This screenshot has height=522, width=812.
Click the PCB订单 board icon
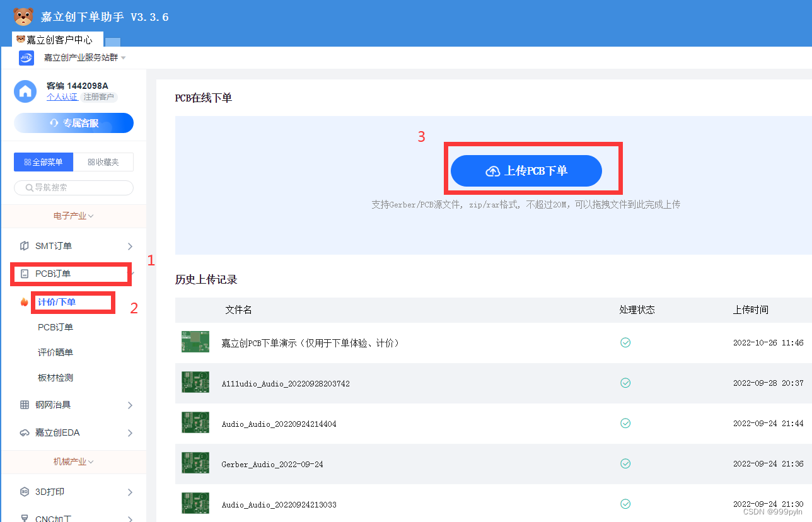(25, 274)
